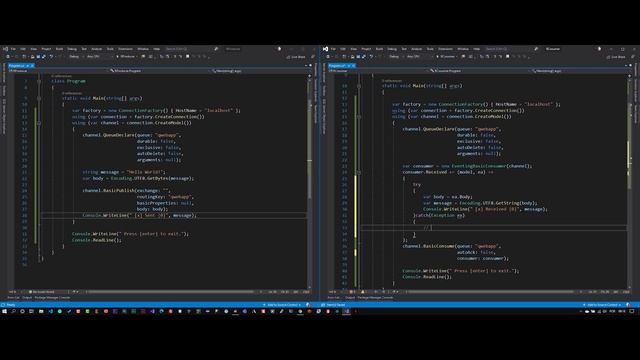
Task: Click Save icon in left window toolbar
Action: pos(38,57)
